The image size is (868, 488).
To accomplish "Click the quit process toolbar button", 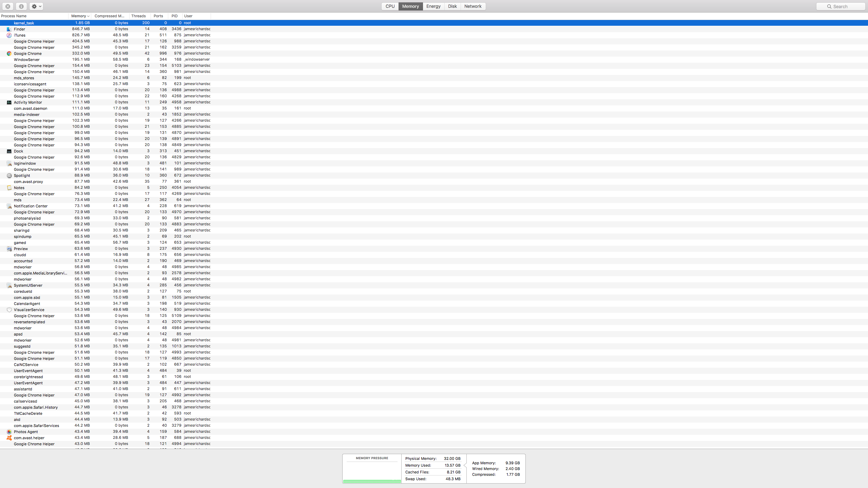I will (8, 6).
